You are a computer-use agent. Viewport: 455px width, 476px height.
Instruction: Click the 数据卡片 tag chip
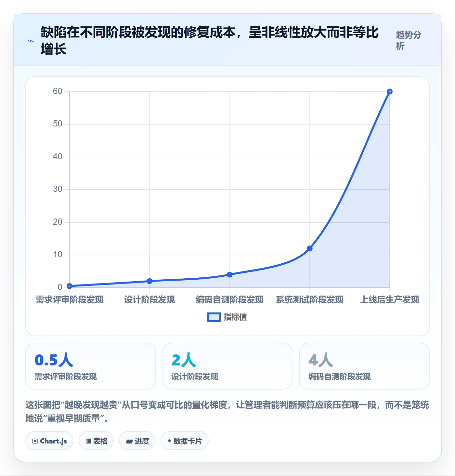[185, 441]
